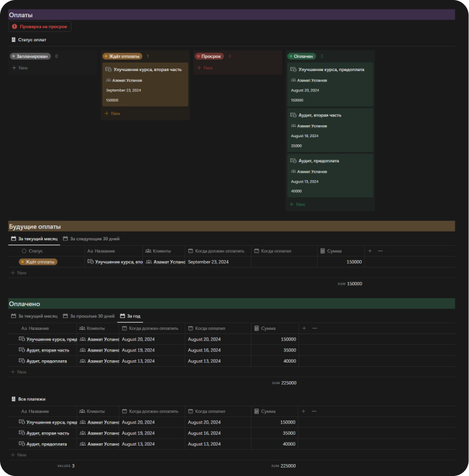The width and height of the screenshot is (469, 476).
Task: Add a property with plus icon in Будущие оплаты table
Action: 370,251
